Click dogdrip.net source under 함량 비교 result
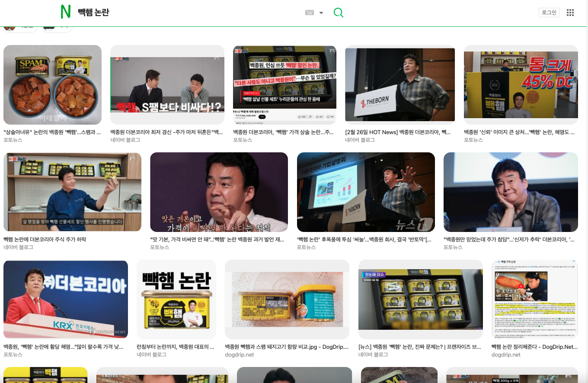This screenshot has width=588, height=383. coord(240,354)
